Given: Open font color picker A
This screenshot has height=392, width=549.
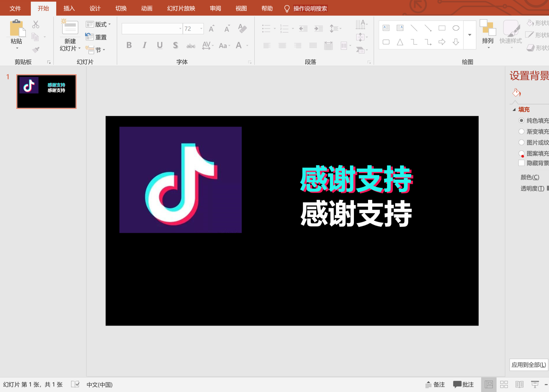Looking at the screenshot, I should click(x=239, y=46).
